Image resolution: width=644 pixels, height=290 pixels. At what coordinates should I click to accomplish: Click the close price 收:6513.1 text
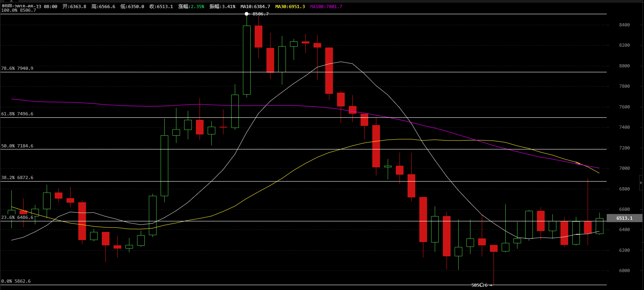coord(161,6)
